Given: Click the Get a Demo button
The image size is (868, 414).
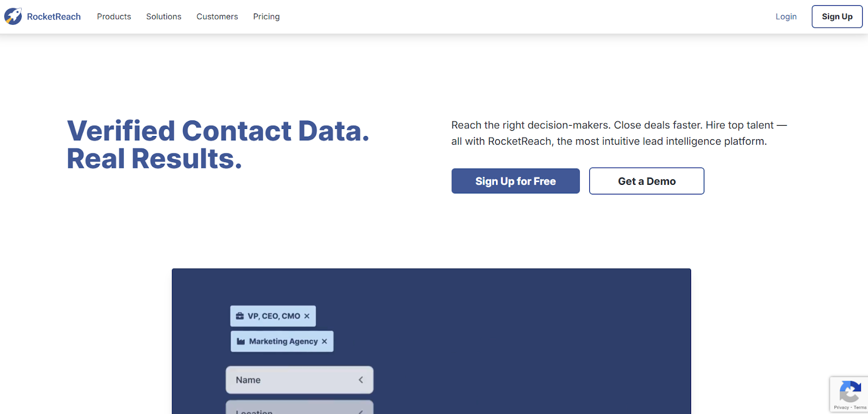Looking at the screenshot, I should click(646, 180).
